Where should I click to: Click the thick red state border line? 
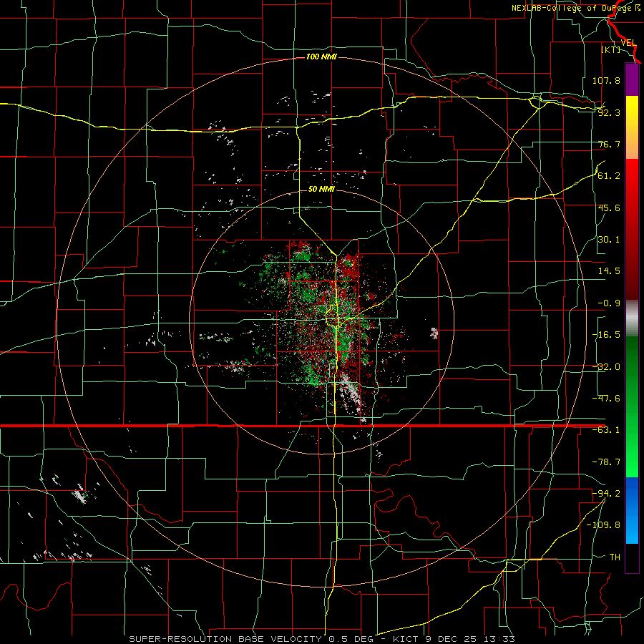click(x=302, y=426)
